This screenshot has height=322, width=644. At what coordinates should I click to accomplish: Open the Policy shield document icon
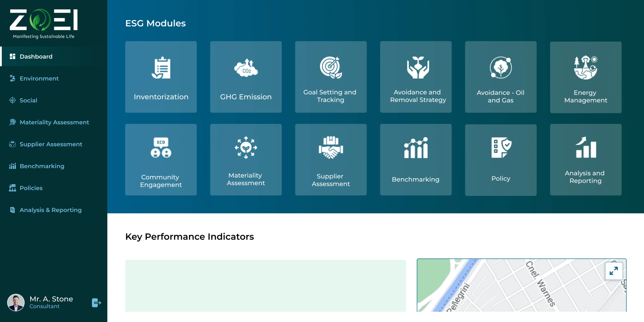click(501, 147)
